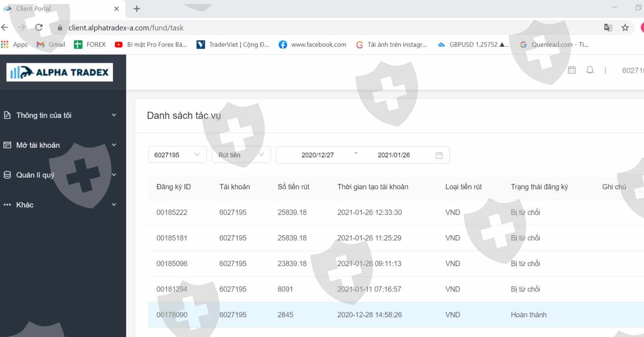The height and width of the screenshot is (337, 644).
Task: Open the Apps grid shortcut
Action: tap(14, 45)
